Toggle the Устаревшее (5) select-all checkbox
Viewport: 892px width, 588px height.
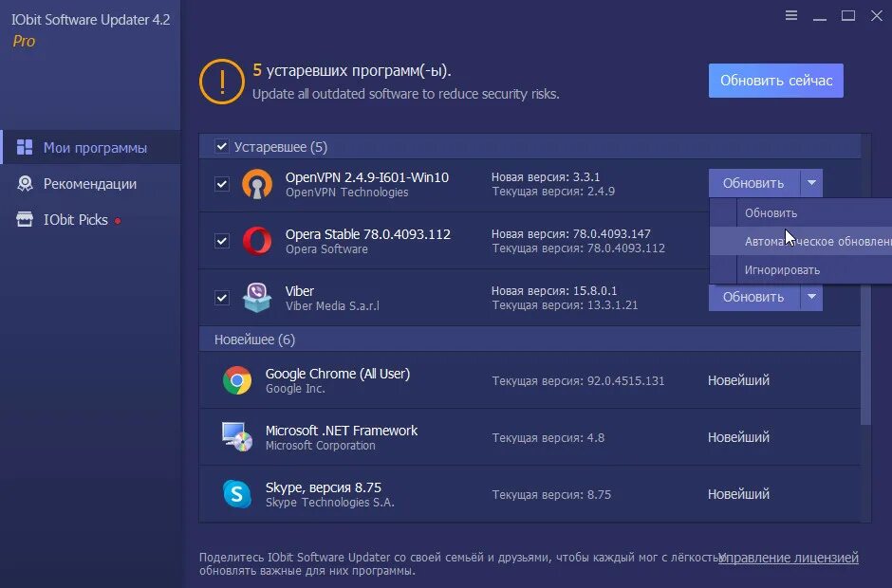(222, 147)
